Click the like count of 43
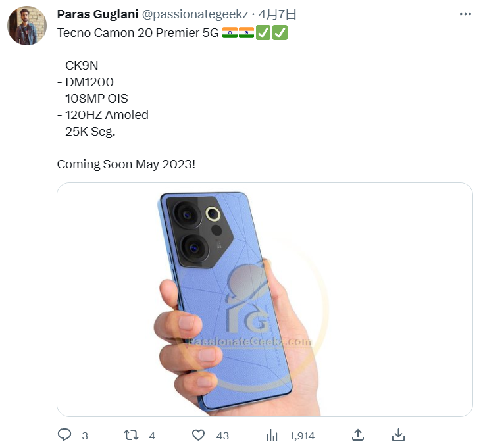 pos(222,436)
